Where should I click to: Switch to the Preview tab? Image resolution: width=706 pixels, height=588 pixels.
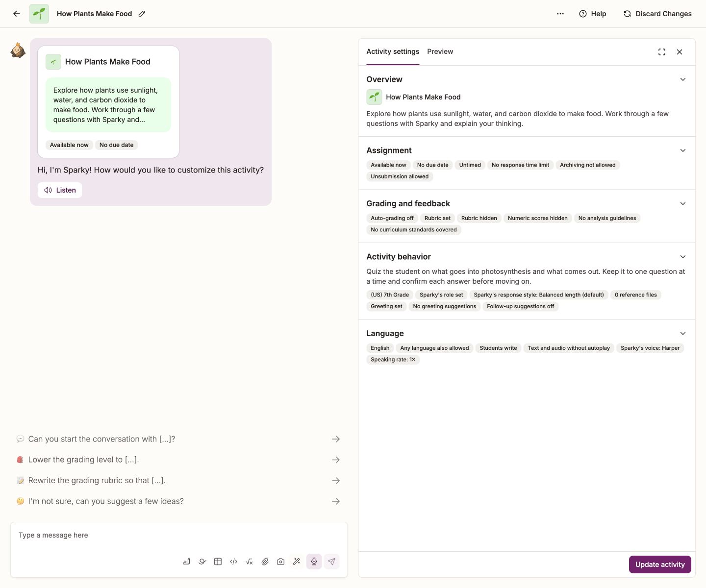[440, 51]
